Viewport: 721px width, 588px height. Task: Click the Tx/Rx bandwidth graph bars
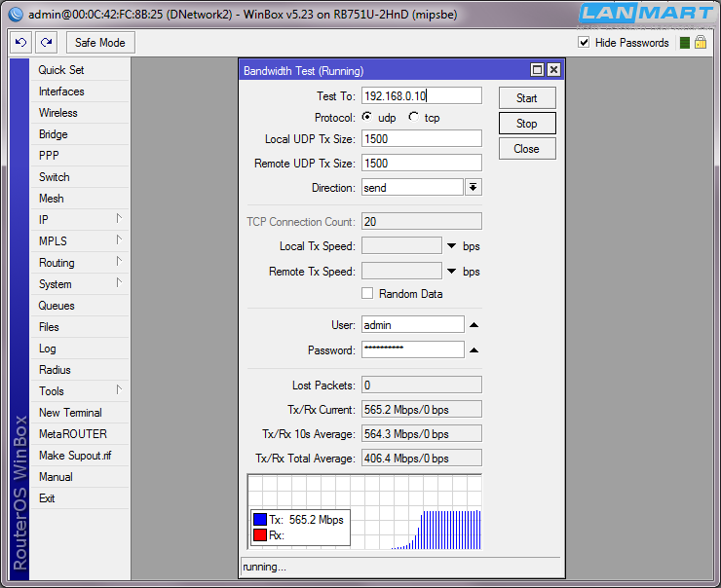436,530
